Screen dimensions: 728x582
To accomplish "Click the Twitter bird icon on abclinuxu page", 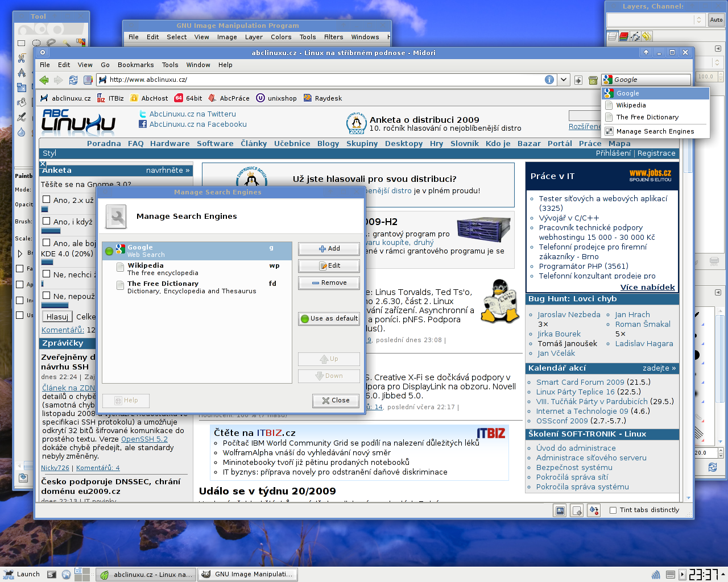I will (143, 114).
